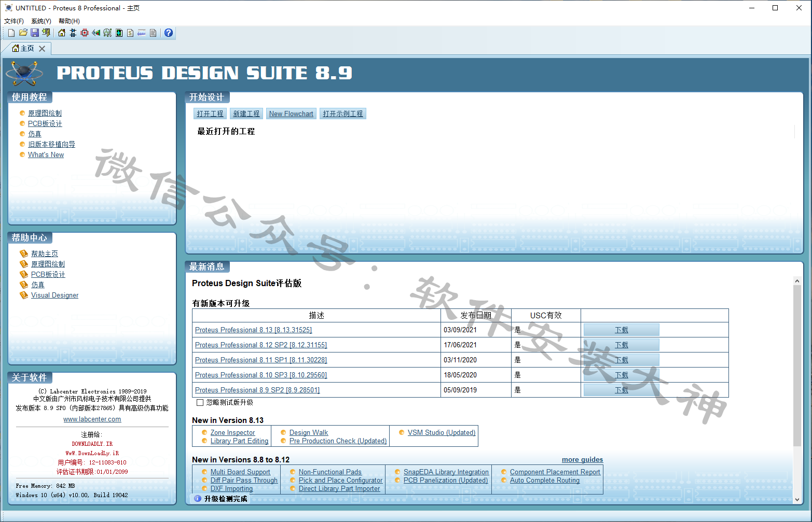Open Component Placement Report link
Image resolution: width=812 pixels, height=522 pixels.
[555, 472]
